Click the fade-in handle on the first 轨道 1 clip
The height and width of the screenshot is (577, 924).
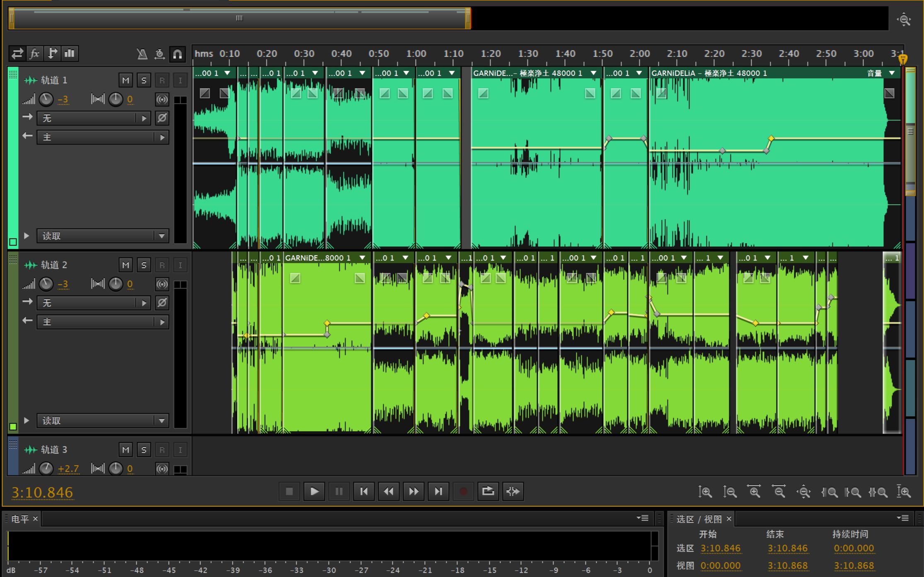click(x=205, y=93)
